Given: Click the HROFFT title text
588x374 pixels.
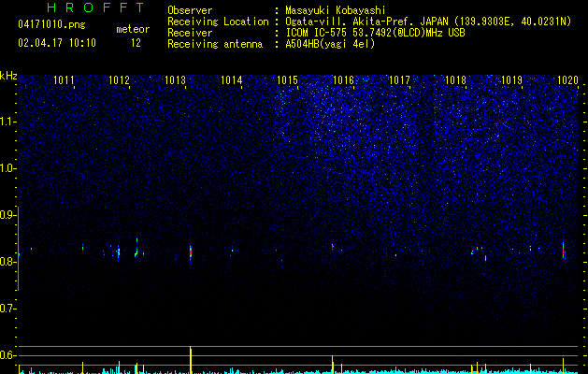Looking at the screenshot, I should 96,7.
